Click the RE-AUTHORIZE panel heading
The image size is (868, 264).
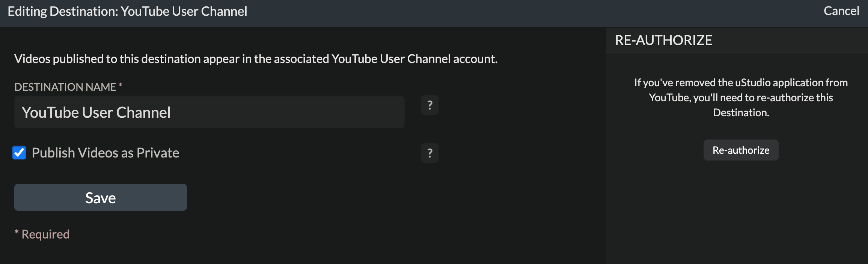coord(663,40)
